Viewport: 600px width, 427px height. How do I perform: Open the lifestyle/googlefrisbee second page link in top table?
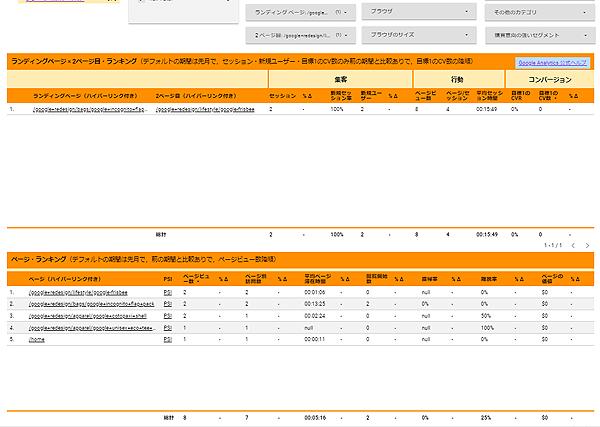[205, 109]
